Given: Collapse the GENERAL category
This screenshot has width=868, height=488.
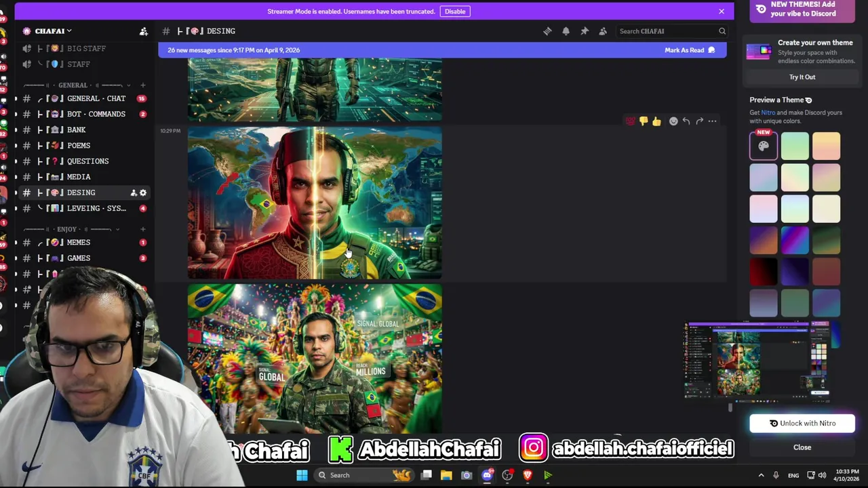Looking at the screenshot, I should [73, 85].
